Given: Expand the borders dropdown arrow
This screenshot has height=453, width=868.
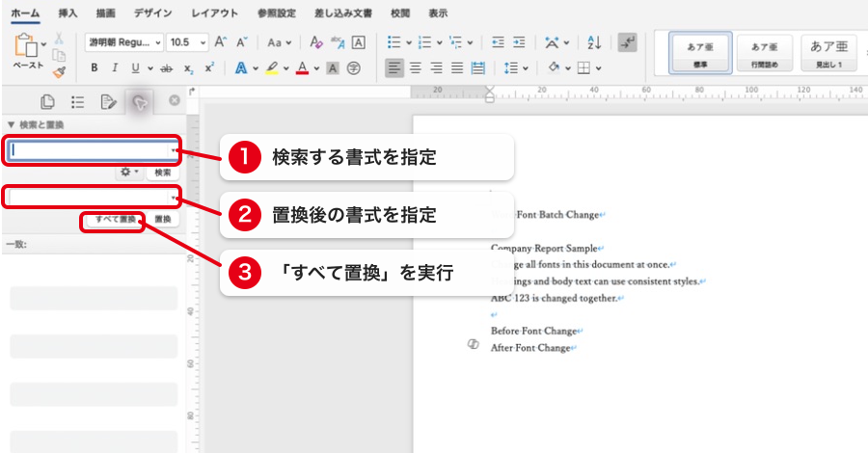Looking at the screenshot, I should pos(598,68).
